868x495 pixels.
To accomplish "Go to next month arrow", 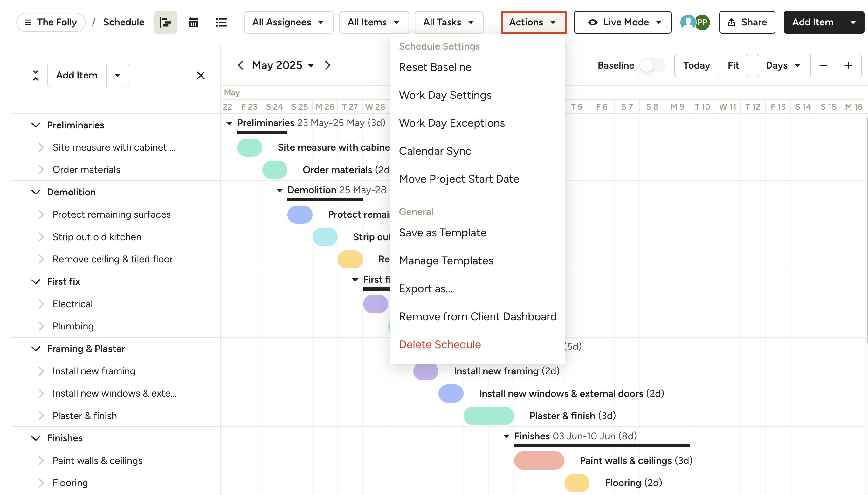I will point(327,65).
